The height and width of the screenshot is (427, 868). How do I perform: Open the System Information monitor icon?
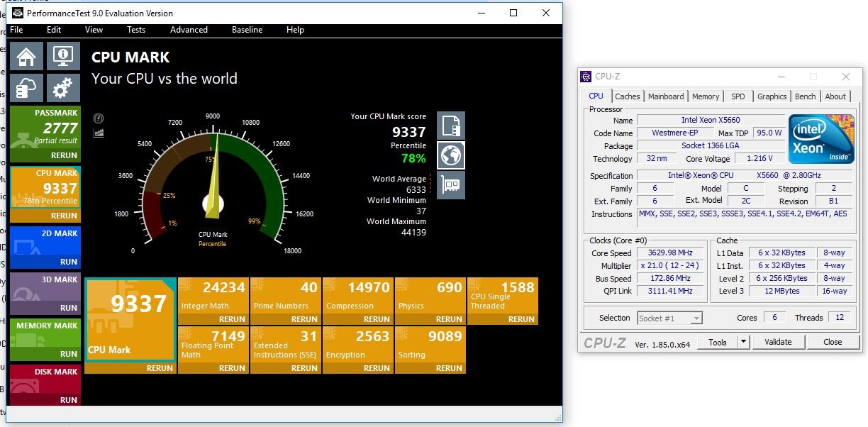pyautogui.click(x=63, y=57)
